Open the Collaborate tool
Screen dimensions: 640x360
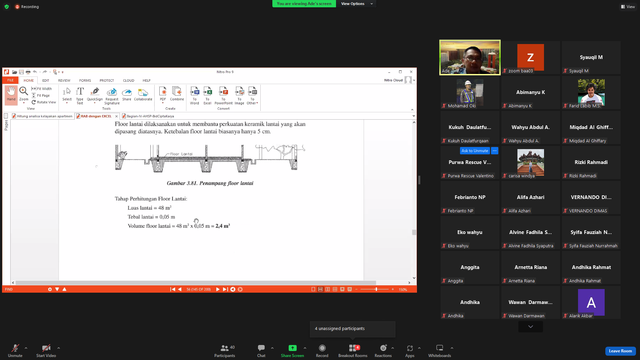tap(143, 94)
